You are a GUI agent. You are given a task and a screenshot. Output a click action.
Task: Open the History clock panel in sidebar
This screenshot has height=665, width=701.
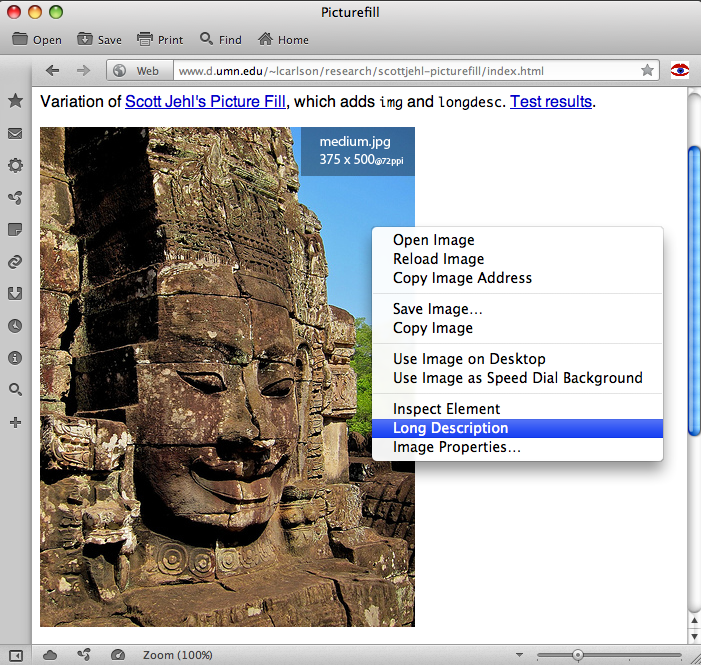15,325
